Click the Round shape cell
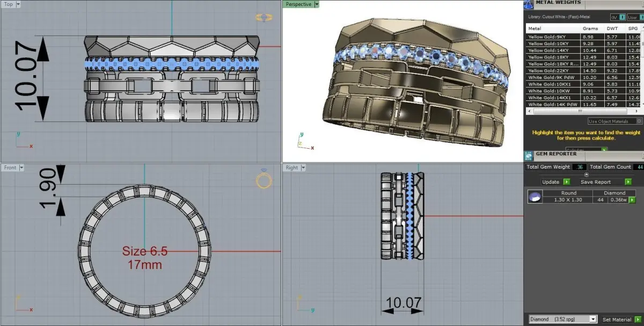This screenshot has width=644, height=326. point(568,193)
